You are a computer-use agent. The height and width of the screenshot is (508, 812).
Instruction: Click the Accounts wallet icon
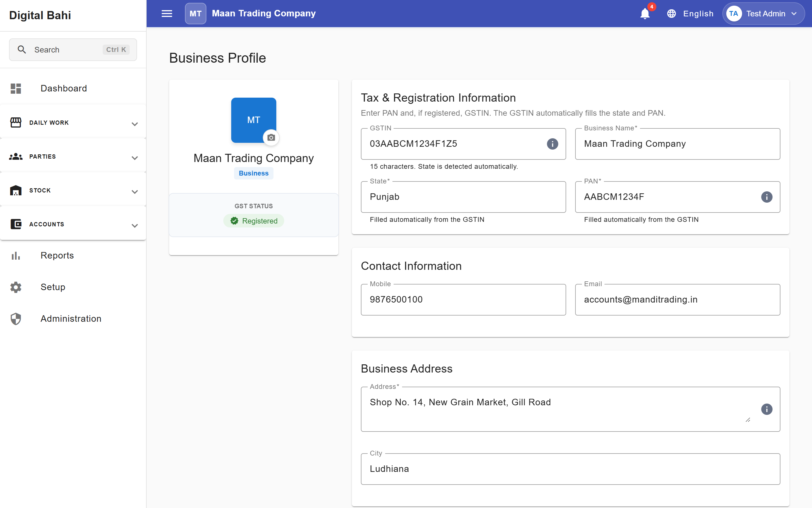click(16, 224)
